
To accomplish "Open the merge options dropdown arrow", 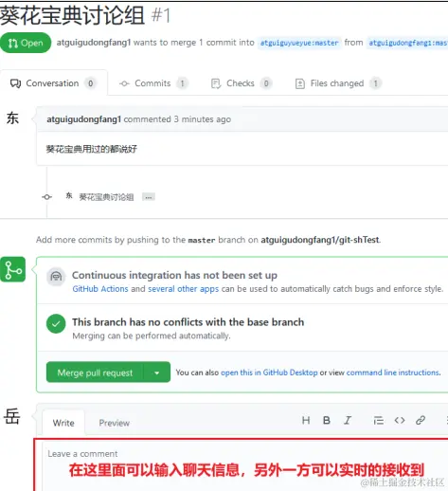I will pyautogui.click(x=157, y=373).
